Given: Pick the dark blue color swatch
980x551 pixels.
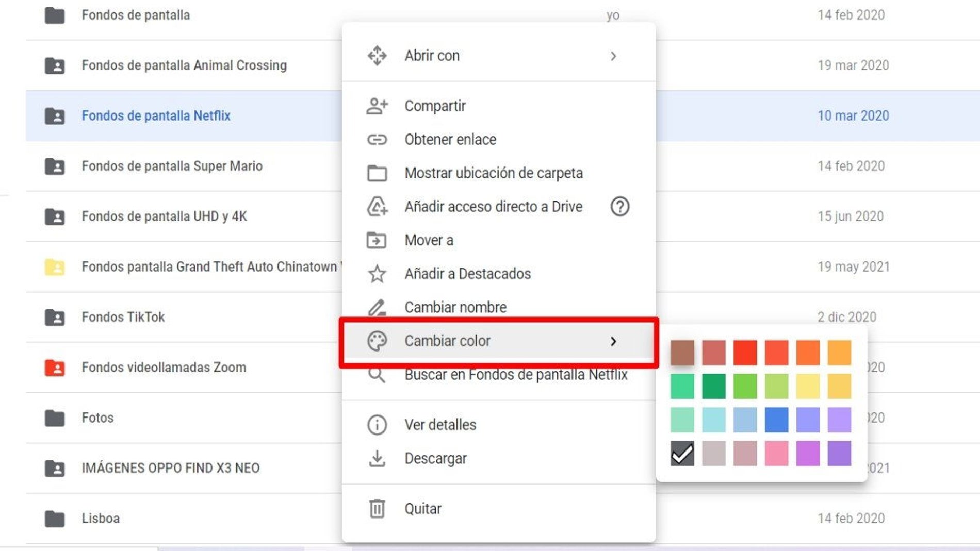Looking at the screenshot, I should (776, 420).
